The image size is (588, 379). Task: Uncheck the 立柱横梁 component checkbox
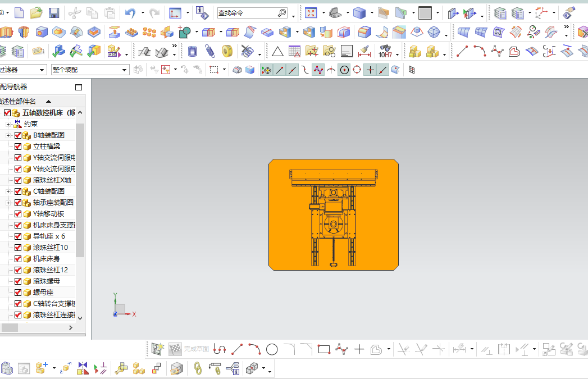(17, 147)
